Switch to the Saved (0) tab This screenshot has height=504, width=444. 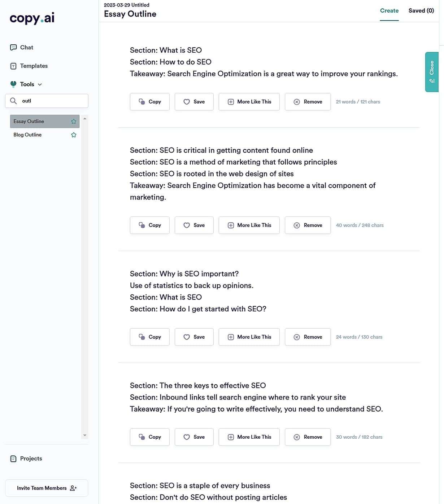421,11
